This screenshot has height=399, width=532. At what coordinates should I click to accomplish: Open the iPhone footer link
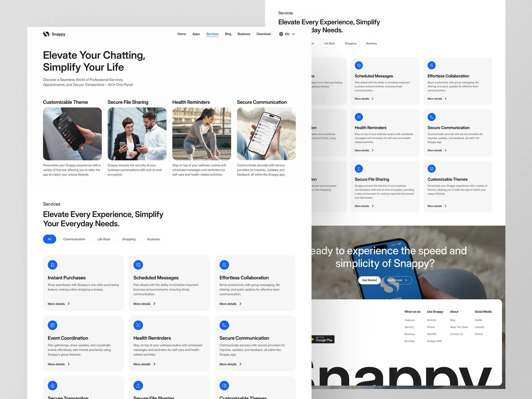coord(431,327)
